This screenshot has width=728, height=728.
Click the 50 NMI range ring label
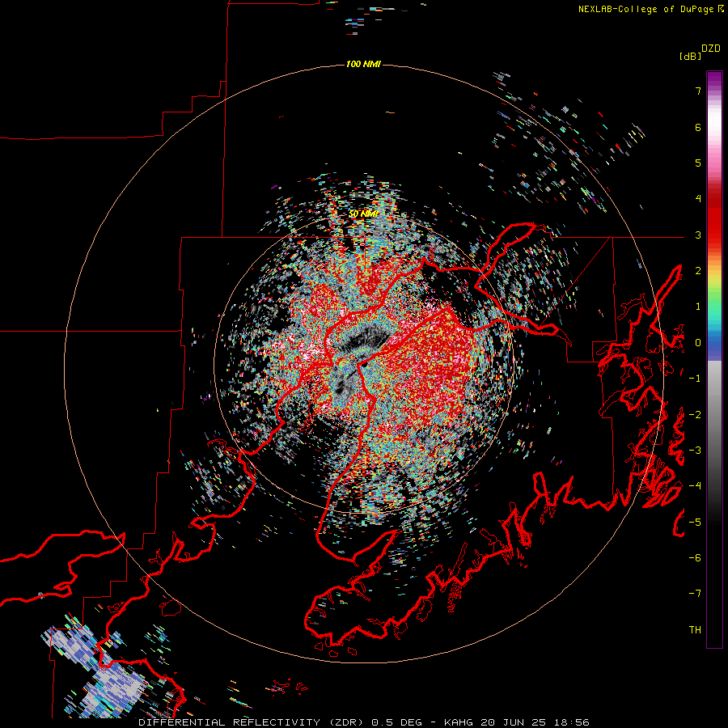363,214
